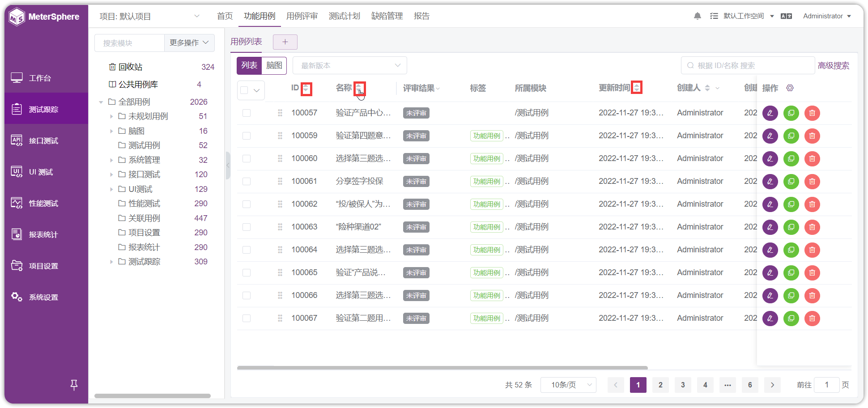Click the language switch icon
868x408 pixels.
786,16
